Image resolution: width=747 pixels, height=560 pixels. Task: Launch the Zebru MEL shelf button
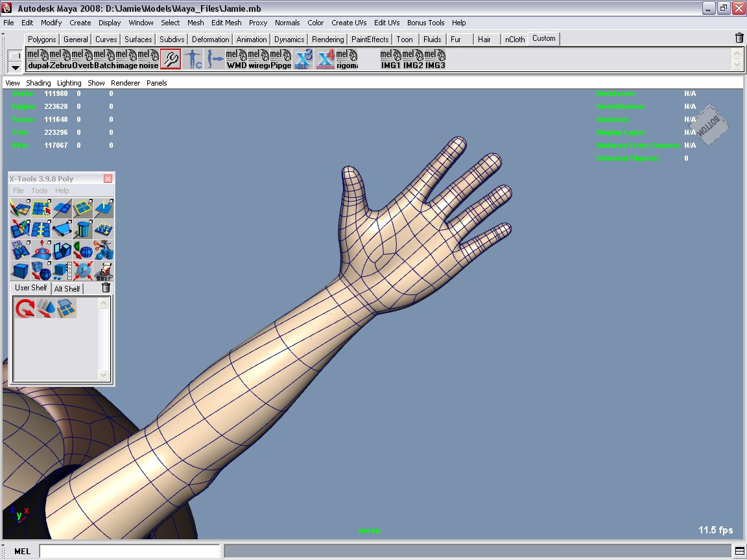60,59
